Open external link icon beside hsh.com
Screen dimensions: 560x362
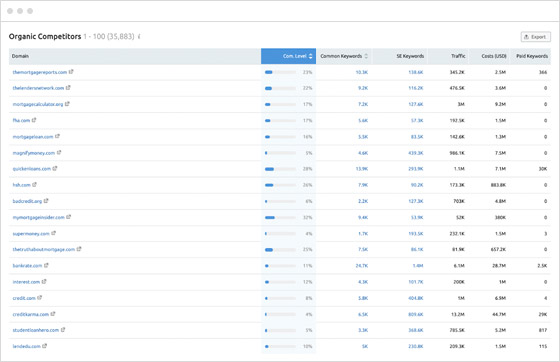[34, 185]
